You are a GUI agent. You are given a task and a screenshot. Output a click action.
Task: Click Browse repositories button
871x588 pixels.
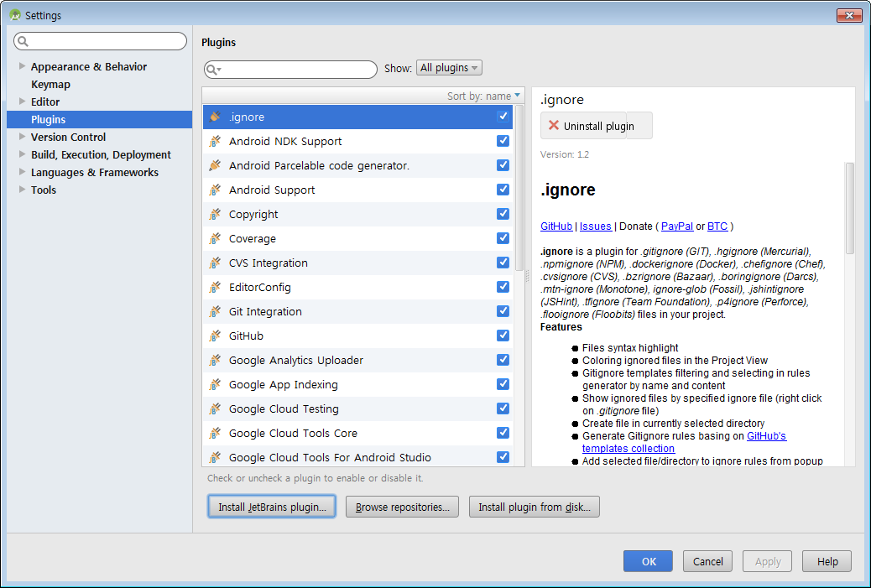click(402, 507)
